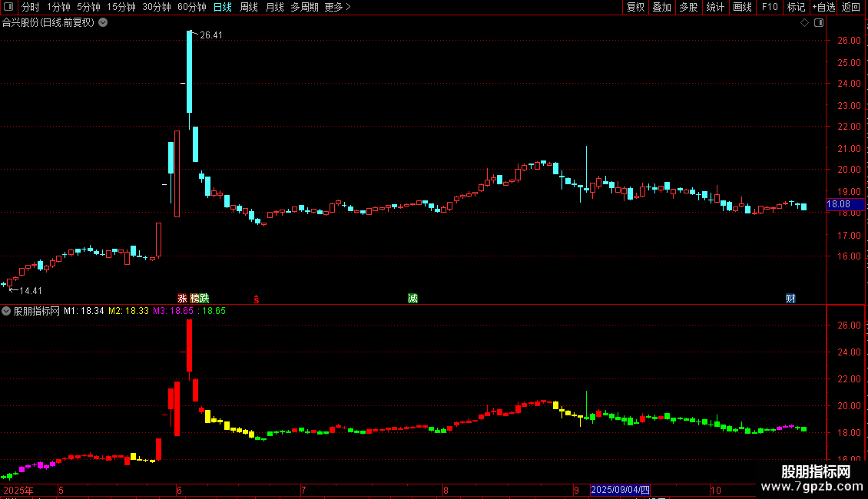Click the 榜 event marker

(x=194, y=299)
